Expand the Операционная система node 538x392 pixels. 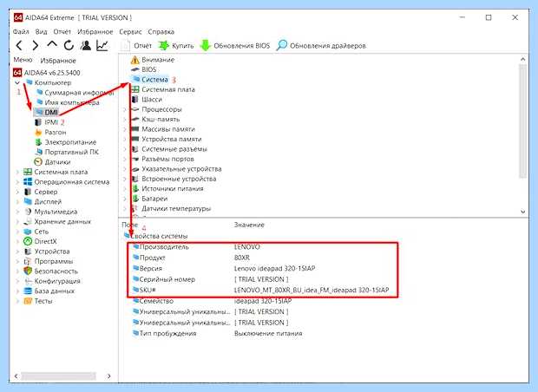(17, 182)
